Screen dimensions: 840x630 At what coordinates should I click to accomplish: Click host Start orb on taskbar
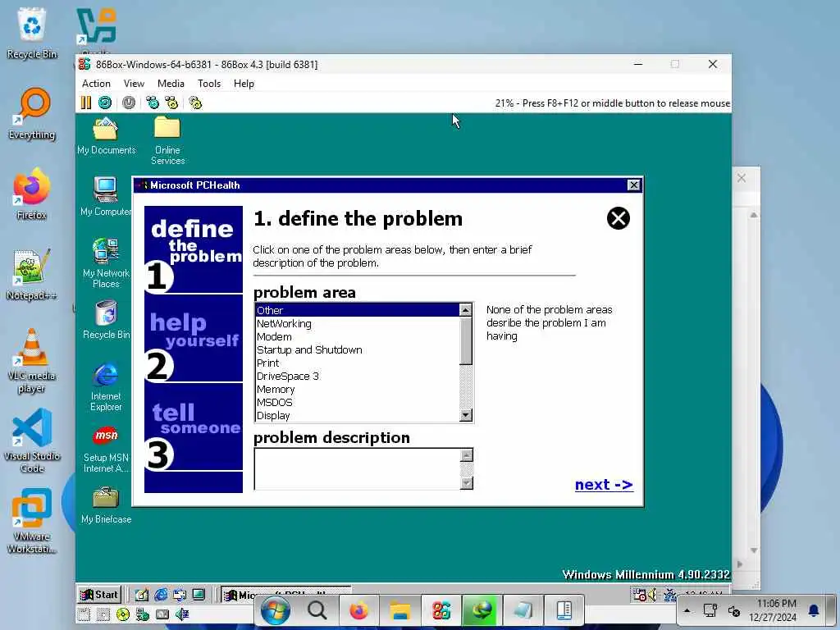click(276, 610)
